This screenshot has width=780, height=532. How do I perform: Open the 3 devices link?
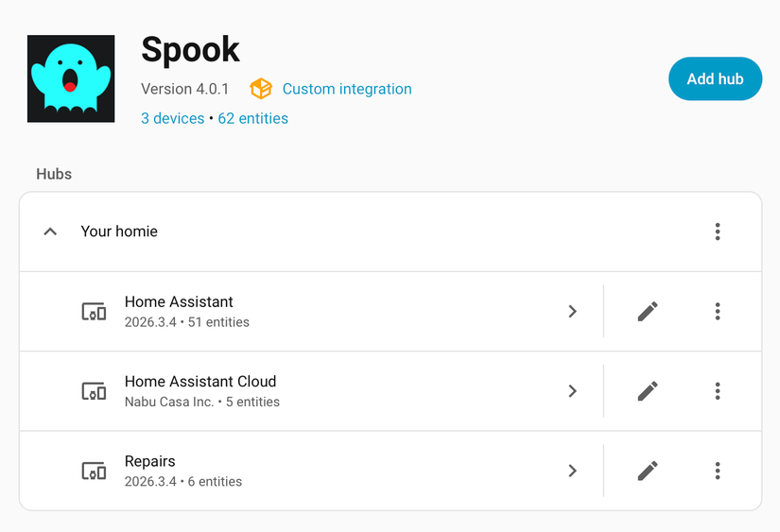coord(173,118)
